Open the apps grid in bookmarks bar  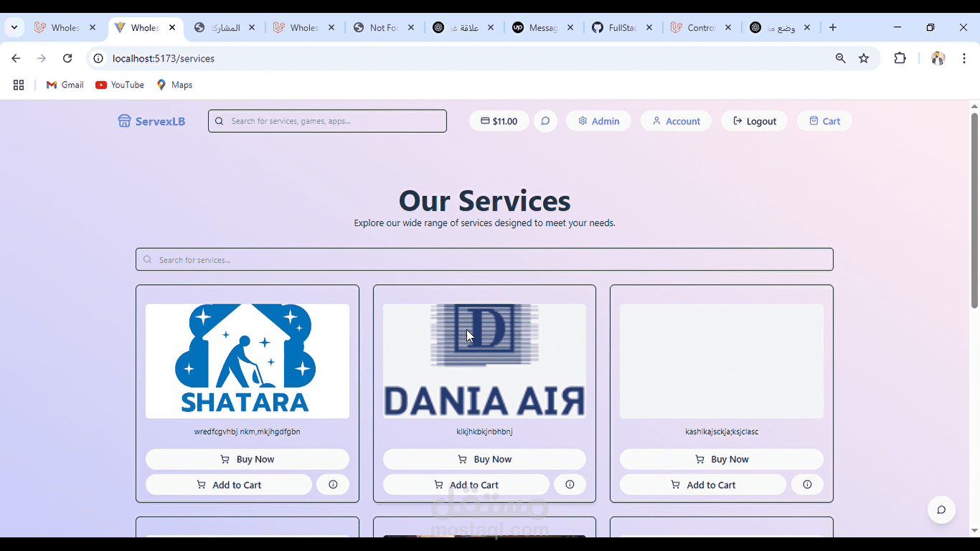(x=19, y=85)
